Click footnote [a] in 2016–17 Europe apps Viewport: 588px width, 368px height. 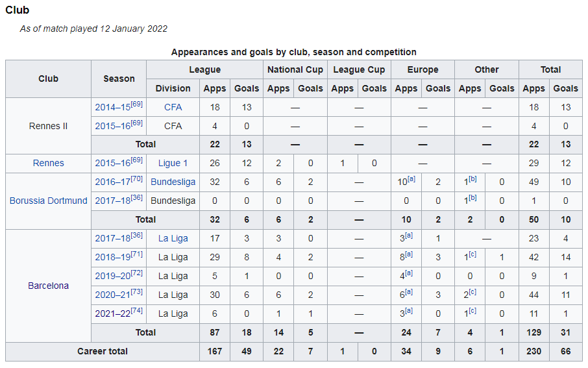(x=411, y=179)
